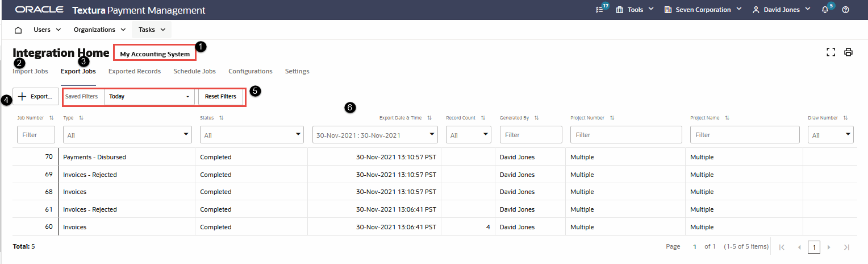The height and width of the screenshot is (264, 868).
Task: Click the page number field next to Page
Action: click(694, 247)
